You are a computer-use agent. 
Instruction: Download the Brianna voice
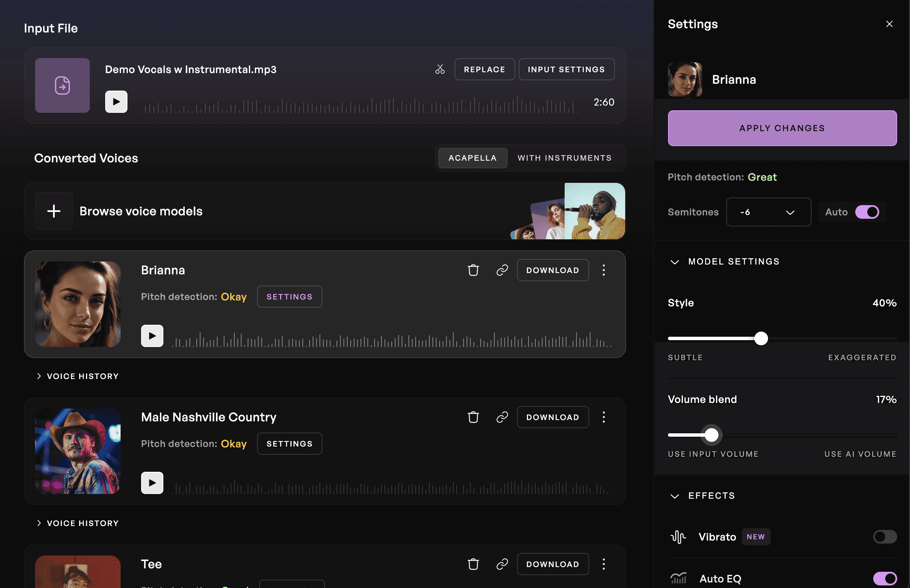tap(553, 270)
